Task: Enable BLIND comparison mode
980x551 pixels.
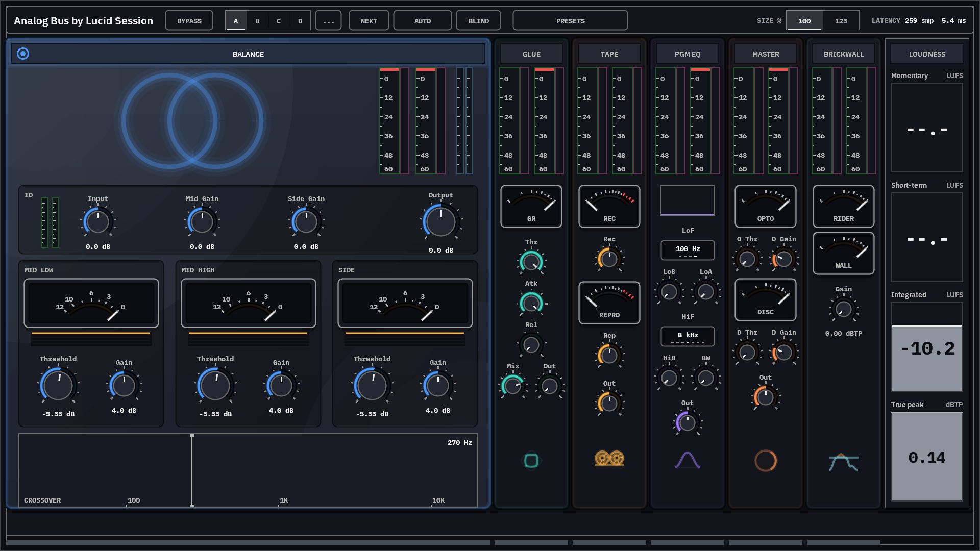Action: [x=479, y=21]
